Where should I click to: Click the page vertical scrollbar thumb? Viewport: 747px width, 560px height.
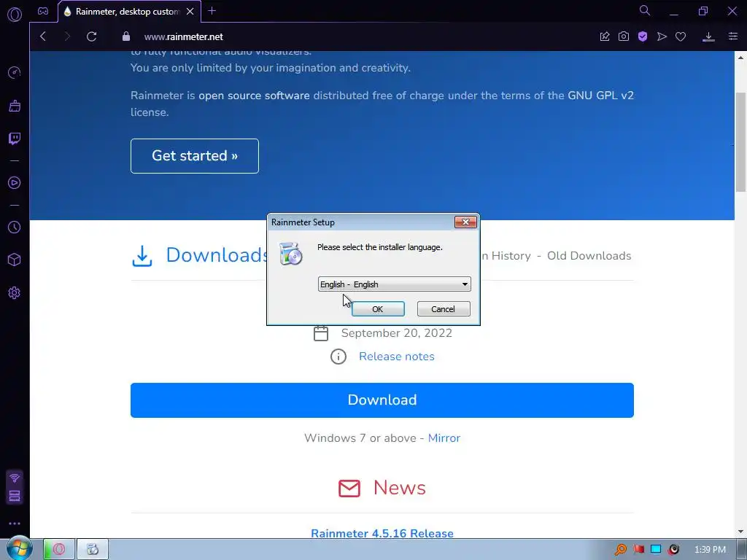(740, 142)
